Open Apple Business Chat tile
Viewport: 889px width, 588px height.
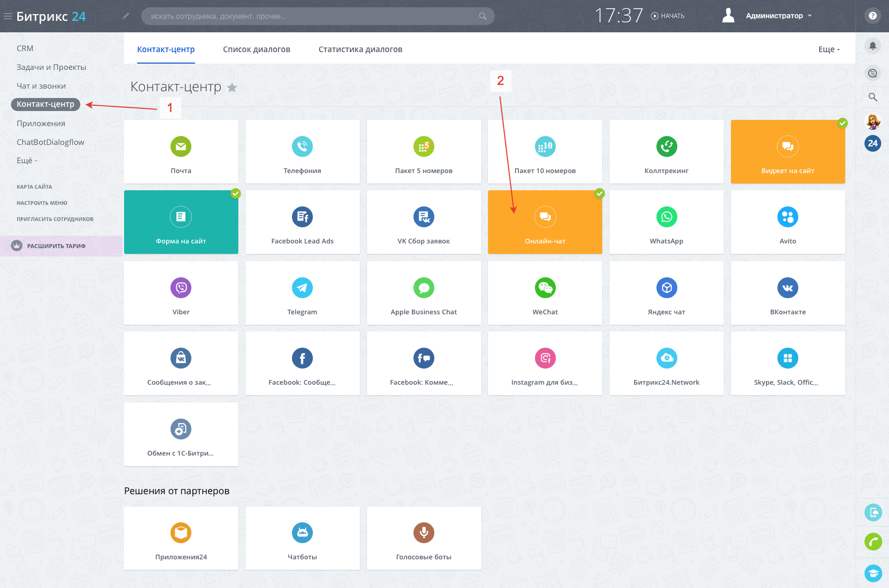424,293
